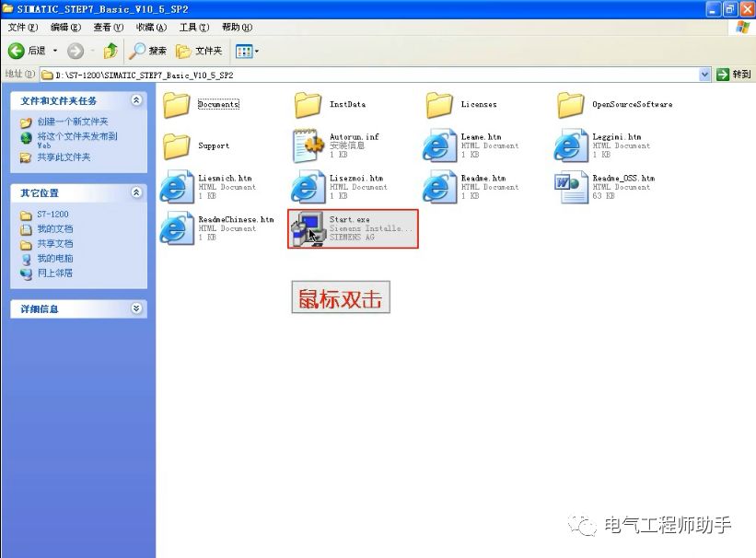Screen dimensions: 756x558
Task: Select the Leame.htm file icon
Action: [x=438, y=145]
